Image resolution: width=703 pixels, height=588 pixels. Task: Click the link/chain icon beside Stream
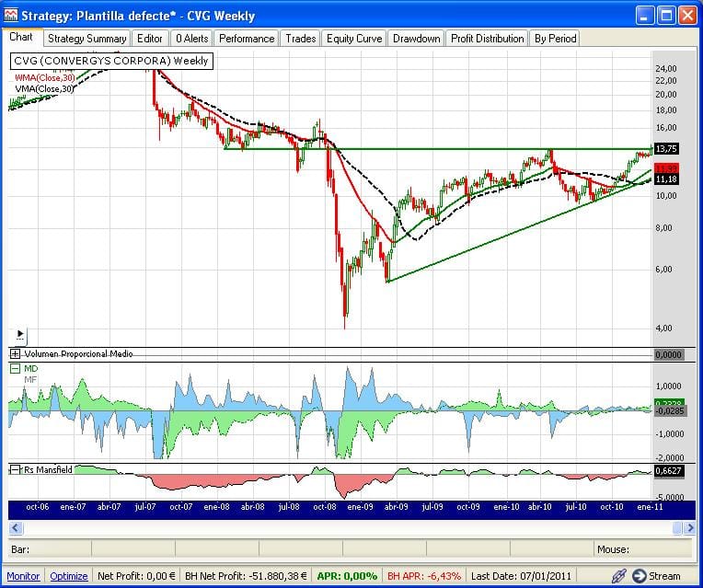[x=618, y=576]
